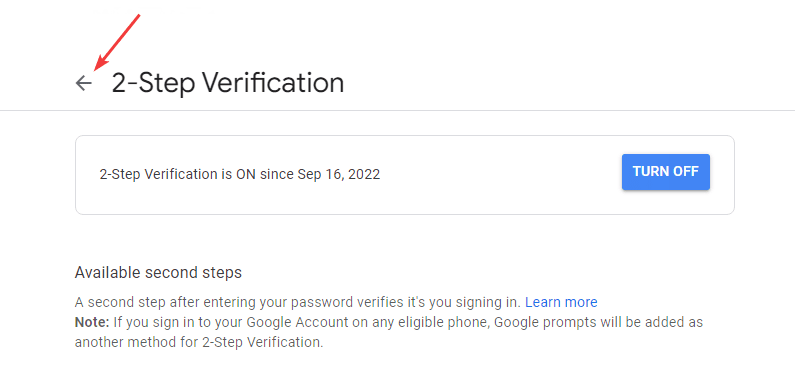Select the 'ON since Sep 16, 2022' status text
The height and width of the screenshot is (365, 795).
click(x=308, y=174)
